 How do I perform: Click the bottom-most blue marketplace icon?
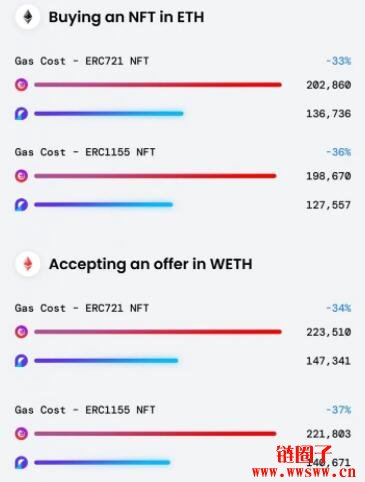pos(22,463)
